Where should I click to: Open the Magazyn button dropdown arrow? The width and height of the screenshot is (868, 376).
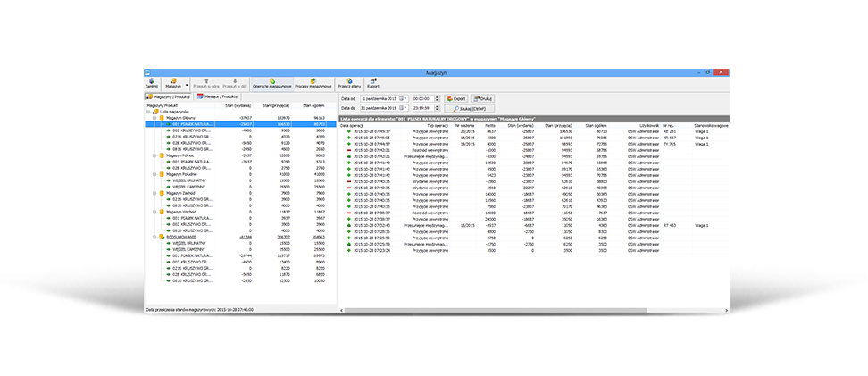click(187, 85)
